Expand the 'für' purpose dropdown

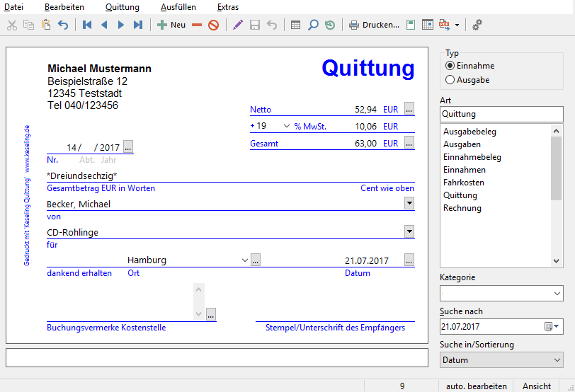coord(409,231)
